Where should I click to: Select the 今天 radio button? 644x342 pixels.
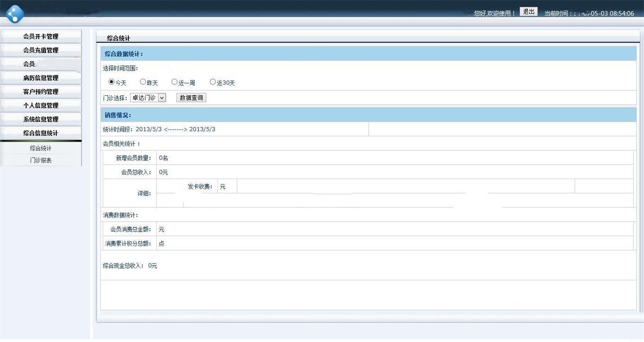tap(111, 82)
